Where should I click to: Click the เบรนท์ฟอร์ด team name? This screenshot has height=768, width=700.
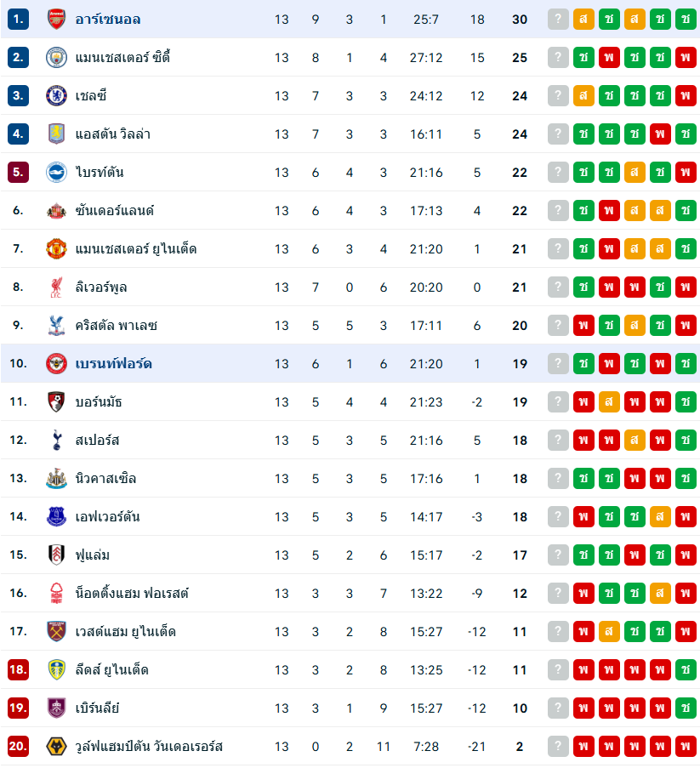coord(113,364)
